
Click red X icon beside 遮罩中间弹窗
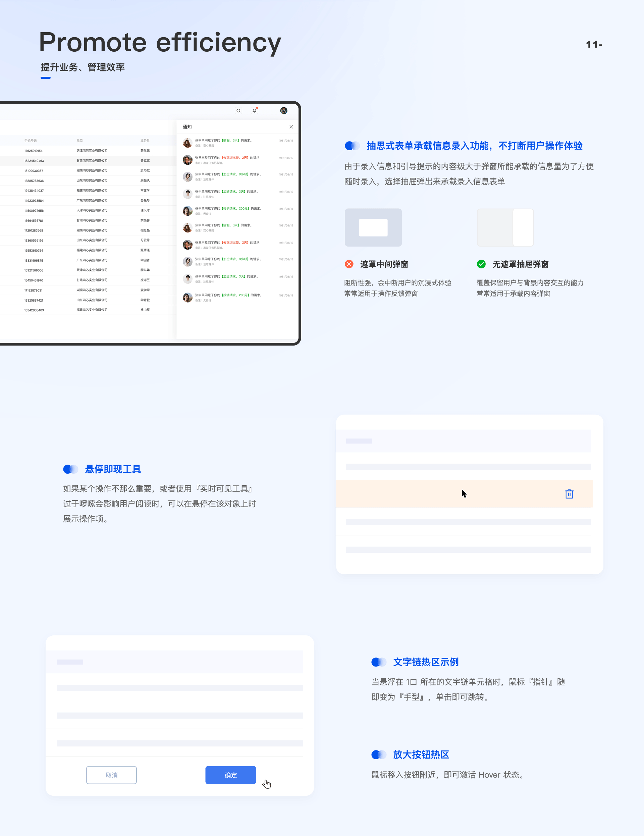349,264
